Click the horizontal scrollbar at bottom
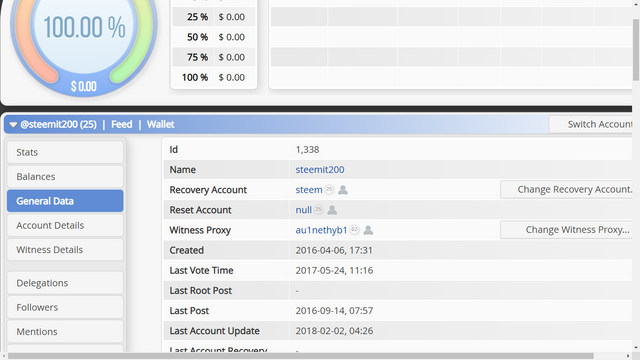This screenshot has width=640, height=360. click(300, 356)
